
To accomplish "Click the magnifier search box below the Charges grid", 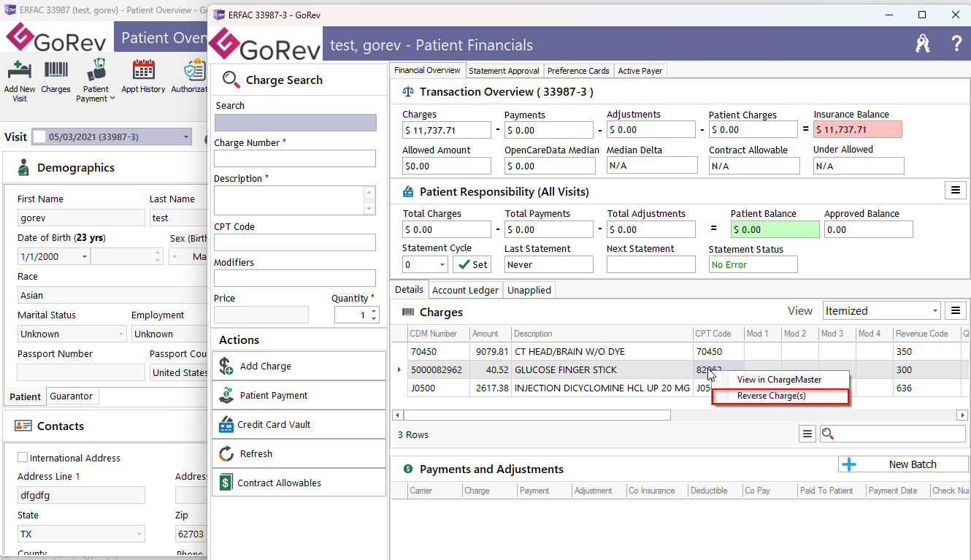I will [x=892, y=434].
